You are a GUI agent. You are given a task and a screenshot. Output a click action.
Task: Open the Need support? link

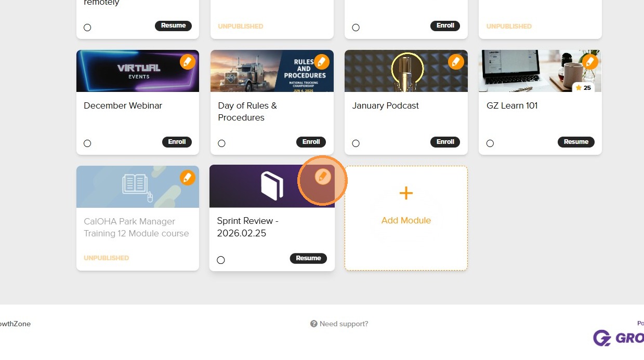coord(344,324)
